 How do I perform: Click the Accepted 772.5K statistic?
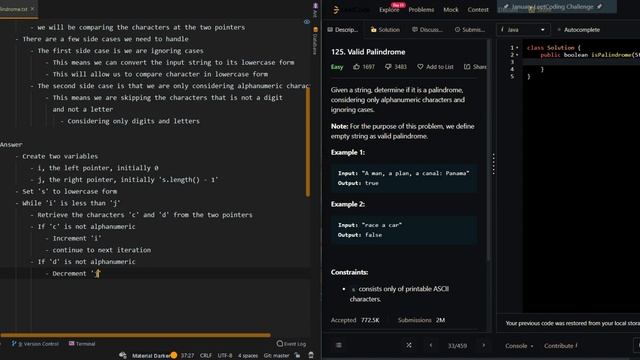pyautogui.click(x=355, y=320)
